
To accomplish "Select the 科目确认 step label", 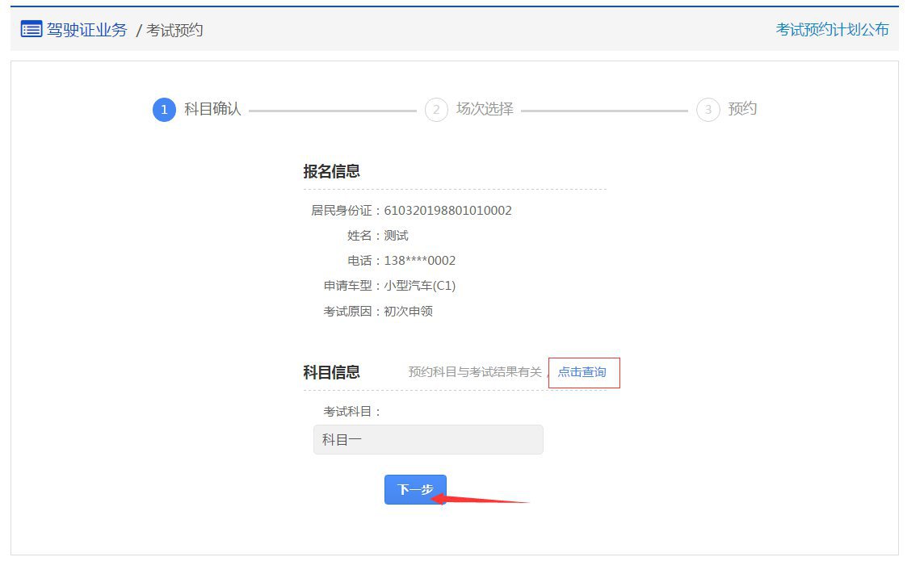I will point(212,109).
